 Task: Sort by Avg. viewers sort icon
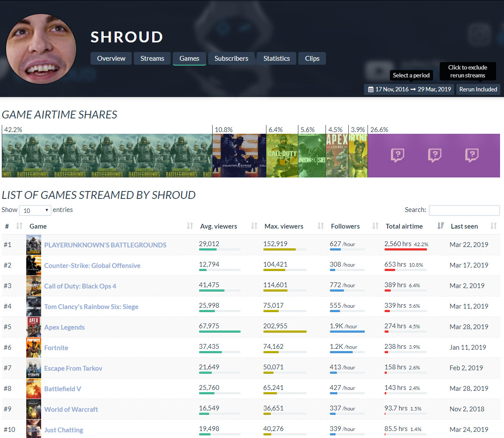click(x=254, y=226)
